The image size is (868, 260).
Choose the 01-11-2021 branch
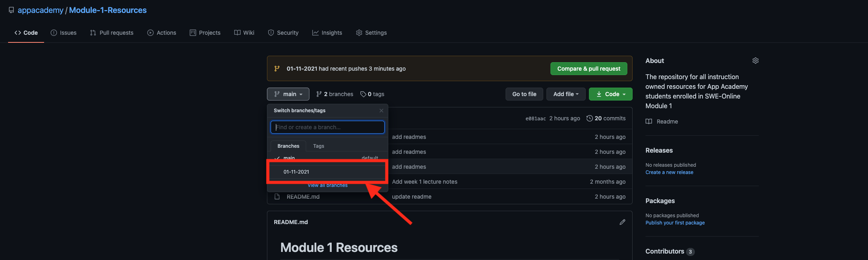pyautogui.click(x=328, y=172)
